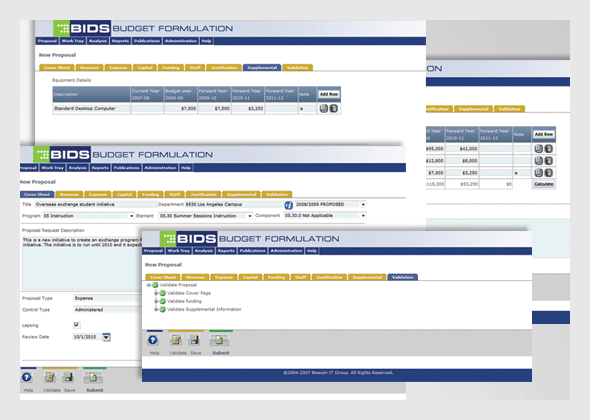
Task: Open Publications menu in Validation window
Action: (252, 251)
